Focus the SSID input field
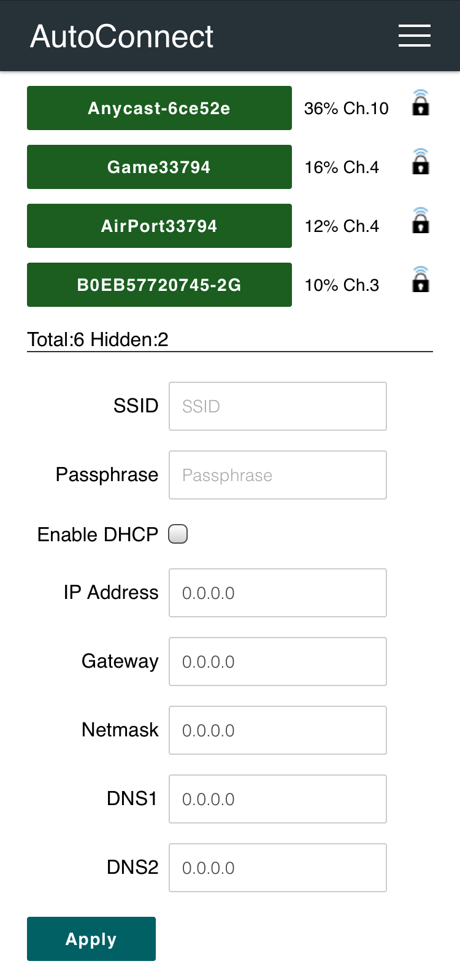460x980 pixels. [x=278, y=406]
